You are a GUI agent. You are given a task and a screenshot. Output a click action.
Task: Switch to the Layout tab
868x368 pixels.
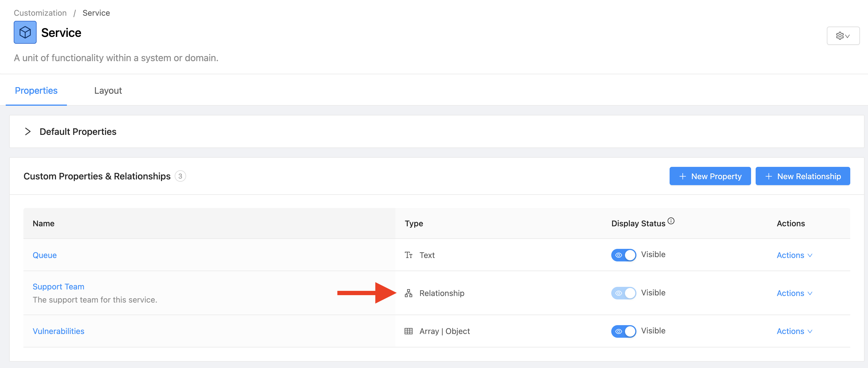tap(108, 90)
